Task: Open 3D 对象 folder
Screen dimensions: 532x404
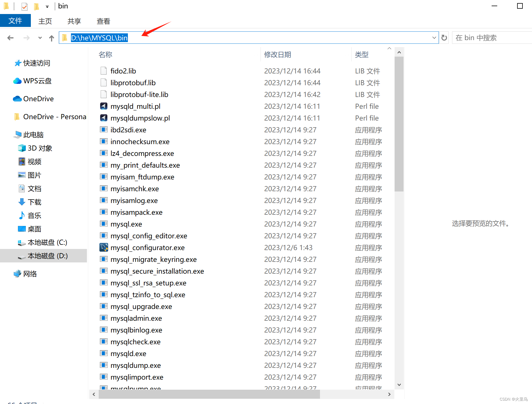Action: click(x=35, y=148)
